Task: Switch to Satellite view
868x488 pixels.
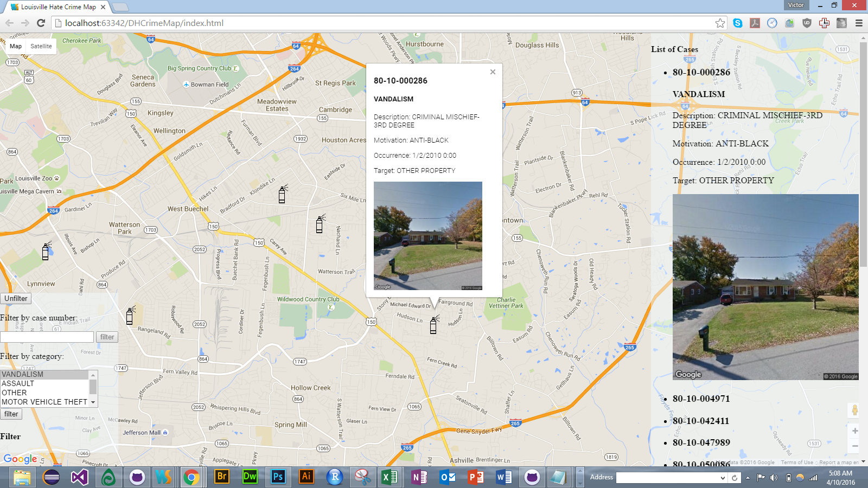Action: [41, 46]
